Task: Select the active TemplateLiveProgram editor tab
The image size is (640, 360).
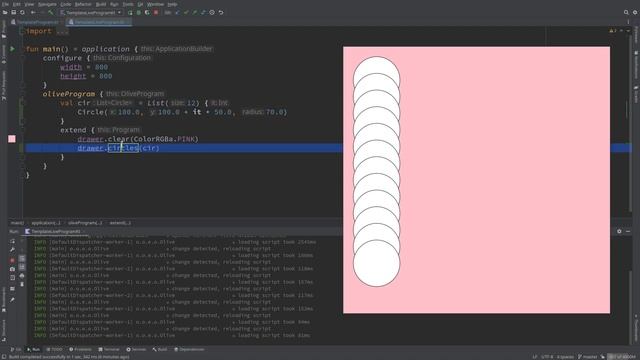Action: (98, 22)
